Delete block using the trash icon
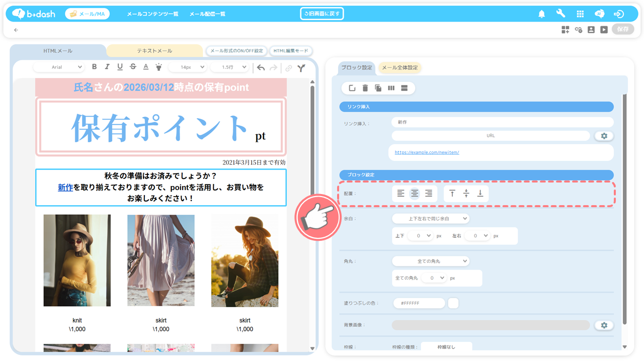The height and width of the screenshot is (362, 644). (365, 88)
